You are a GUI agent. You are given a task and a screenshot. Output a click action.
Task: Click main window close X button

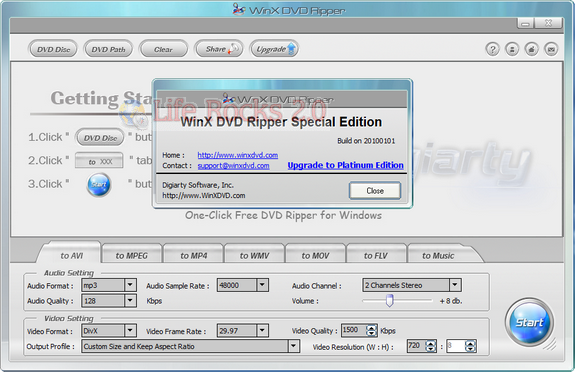548,23
